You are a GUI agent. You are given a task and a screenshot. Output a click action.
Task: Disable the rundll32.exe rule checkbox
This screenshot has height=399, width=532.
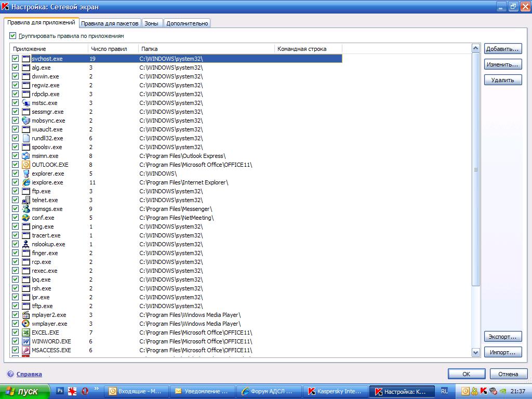pyautogui.click(x=15, y=138)
